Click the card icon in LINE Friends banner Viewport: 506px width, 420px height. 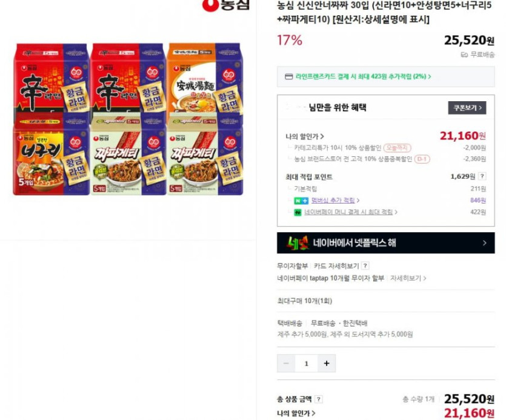[289, 76]
